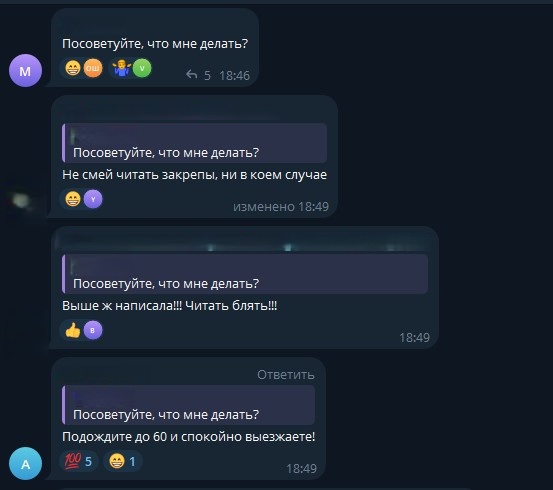This screenshot has width=553, height=490.
Task: Jump to quoted message in Читать reply
Action: [245, 274]
